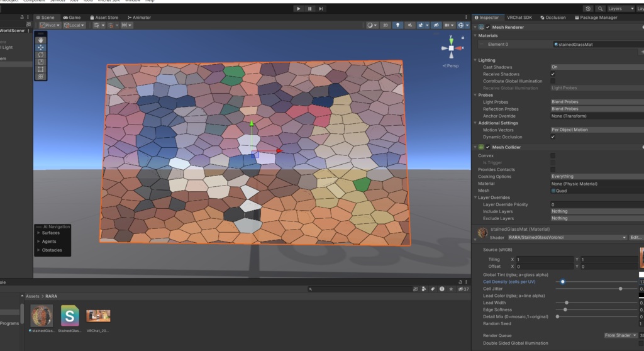Click the Cell Jitter slider handle
The image size is (644, 351).
click(620, 289)
